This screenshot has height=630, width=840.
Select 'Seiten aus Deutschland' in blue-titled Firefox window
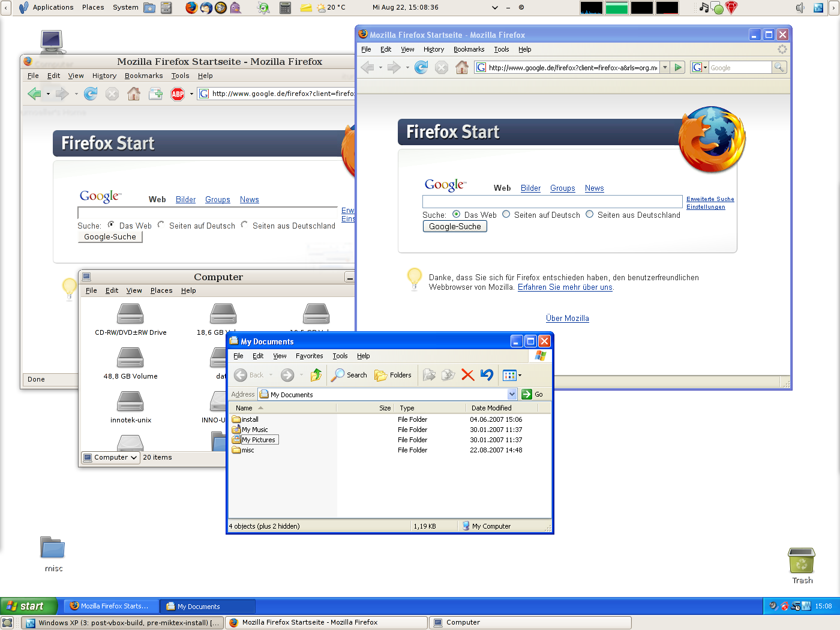[590, 215]
